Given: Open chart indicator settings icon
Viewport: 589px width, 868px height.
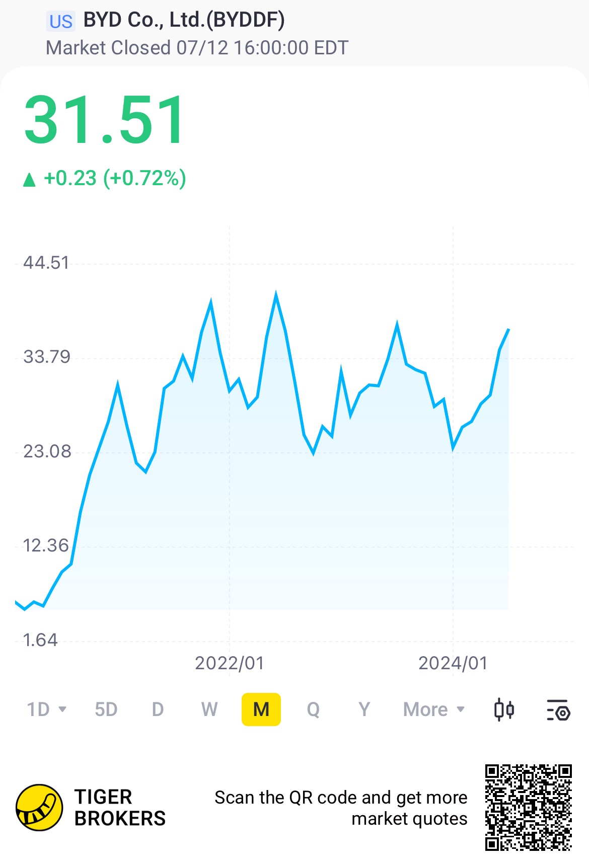Looking at the screenshot, I should point(558,710).
